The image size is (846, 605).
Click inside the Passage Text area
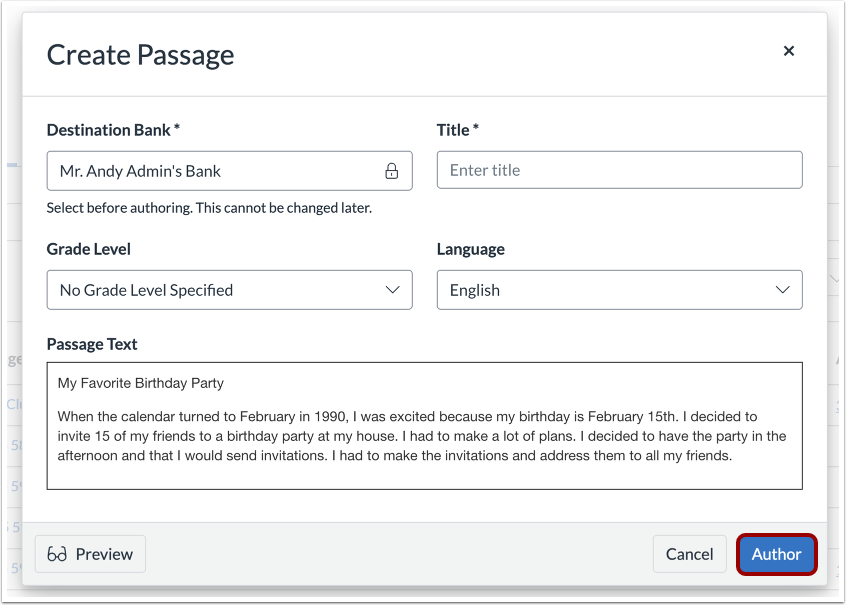[x=425, y=430]
